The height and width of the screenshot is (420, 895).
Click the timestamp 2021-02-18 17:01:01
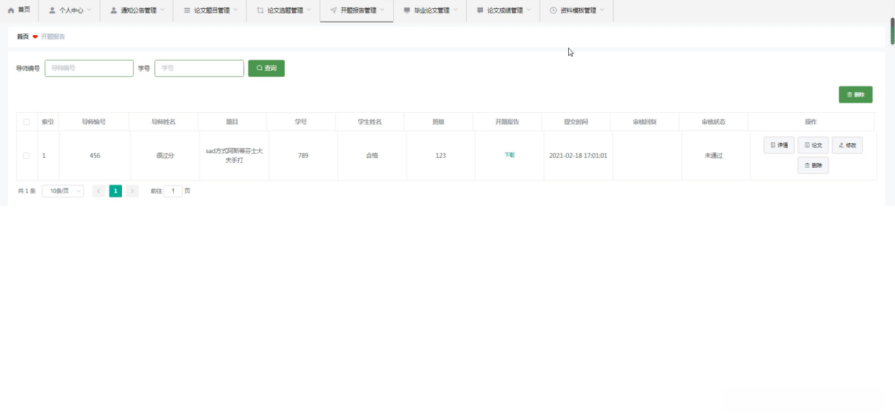(x=578, y=155)
